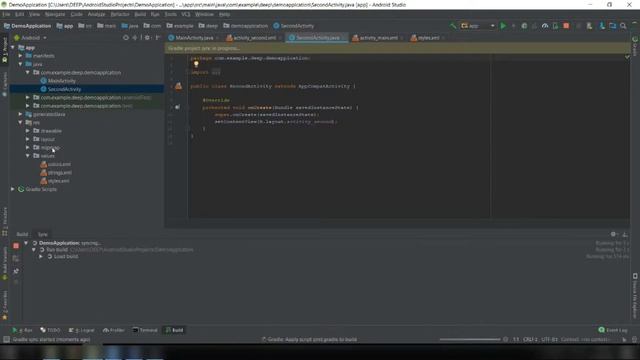Click the yellow lightbulb intention icon in the editor

pyautogui.click(x=196, y=64)
